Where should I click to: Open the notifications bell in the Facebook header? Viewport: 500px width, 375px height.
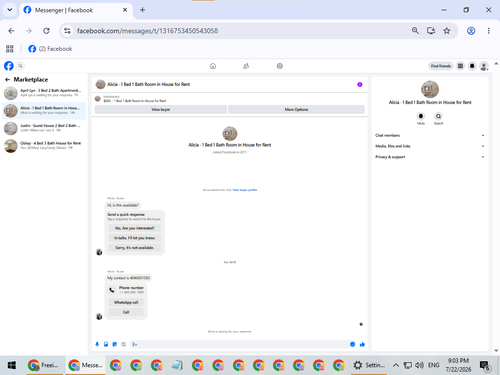click(x=472, y=66)
